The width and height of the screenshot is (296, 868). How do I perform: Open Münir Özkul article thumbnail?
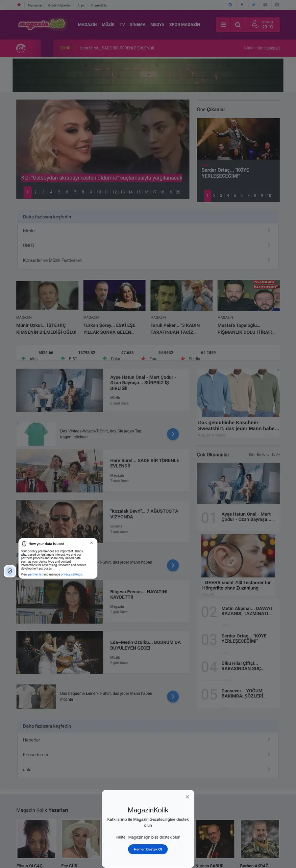(47, 295)
